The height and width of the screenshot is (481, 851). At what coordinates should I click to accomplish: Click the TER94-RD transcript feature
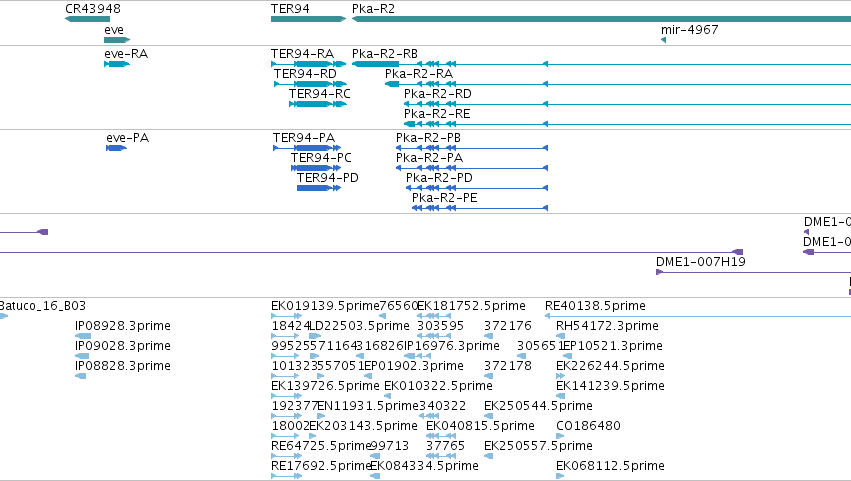310,84
